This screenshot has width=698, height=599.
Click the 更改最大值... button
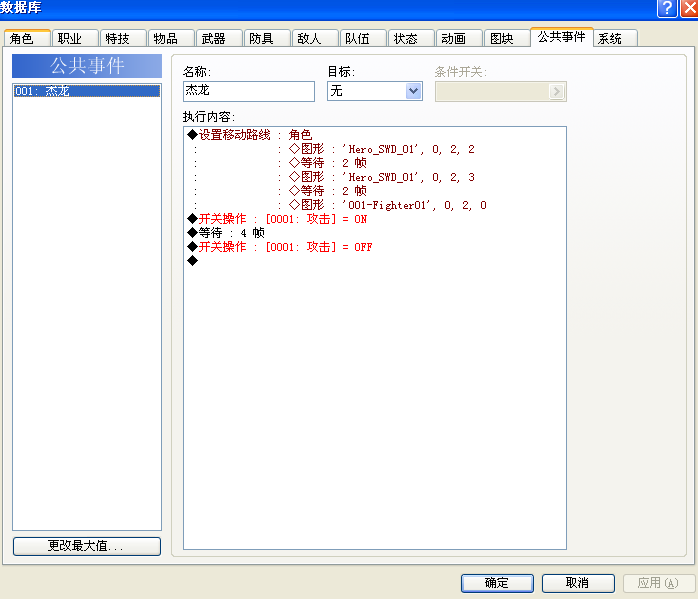pos(87,546)
